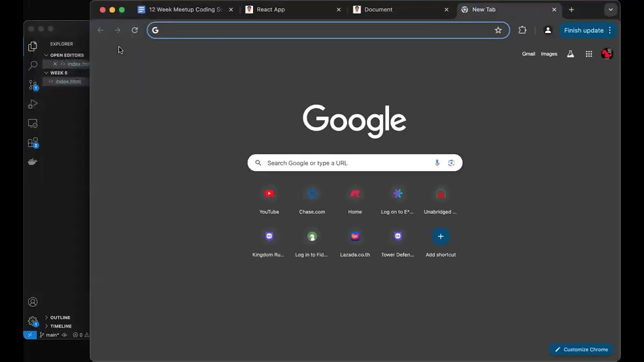Open the Images link
Screen dimensions: 644x362
[x=549, y=54]
